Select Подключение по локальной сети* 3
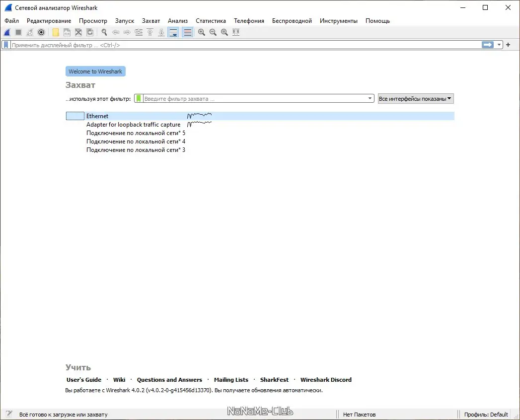The width and height of the screenshot is (520, 420). (260, 150)
